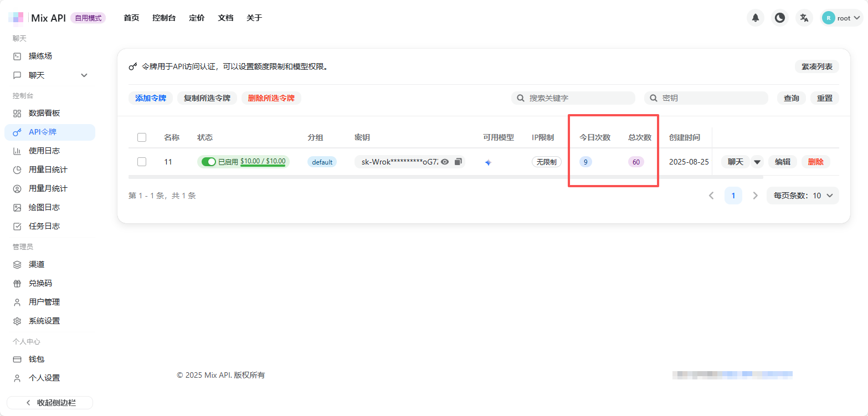The image size is (868, 416).
Task: Select the checkbox for token 11
Action: 142,162
